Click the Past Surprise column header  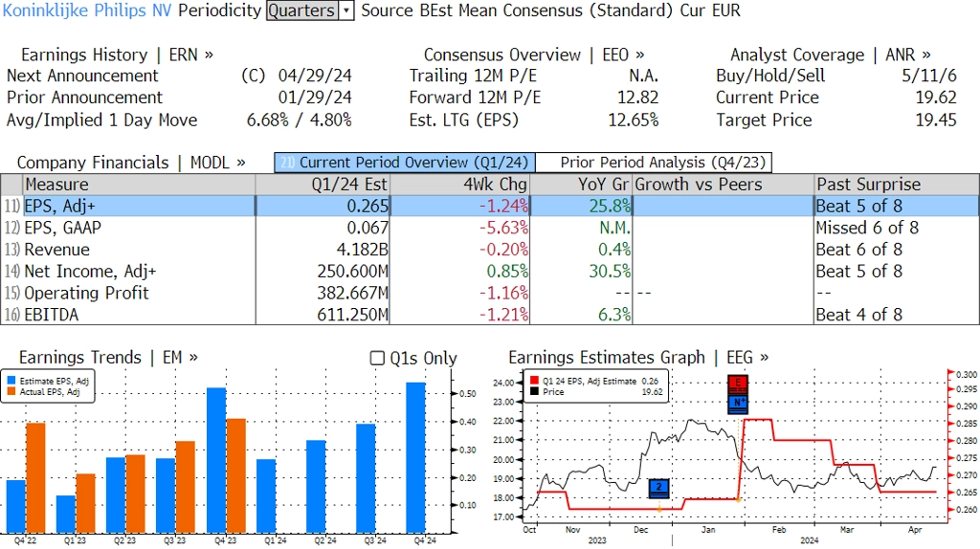(897, 185)
